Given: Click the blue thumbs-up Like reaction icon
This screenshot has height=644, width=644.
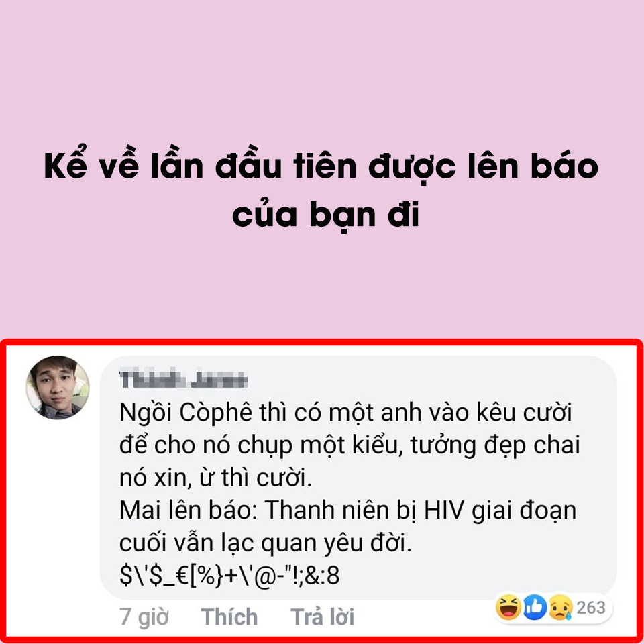Looking at the screenshot, I should (x=535, y=607).
